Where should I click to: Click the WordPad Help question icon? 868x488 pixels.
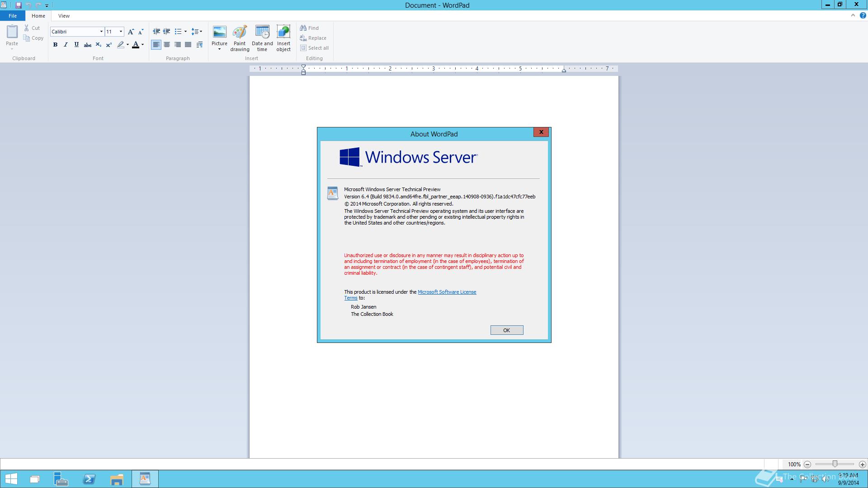pyautogui.click(x=863, y=15)
